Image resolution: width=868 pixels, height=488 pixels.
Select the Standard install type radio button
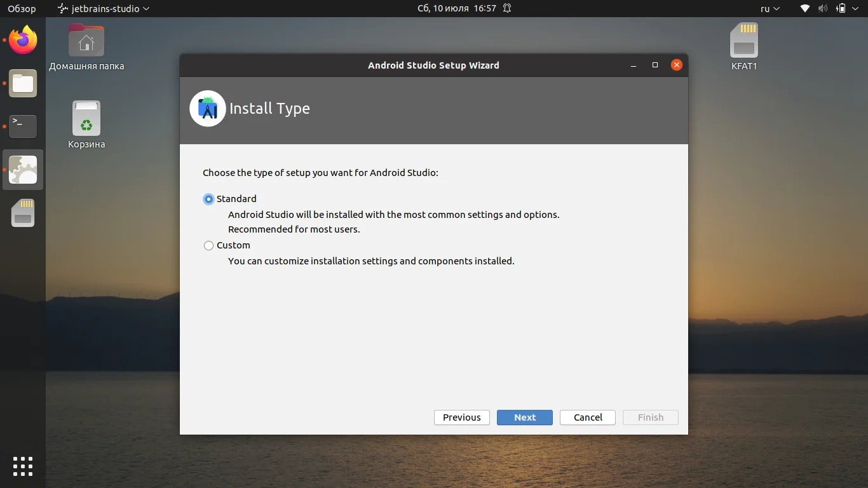point(208,199)
